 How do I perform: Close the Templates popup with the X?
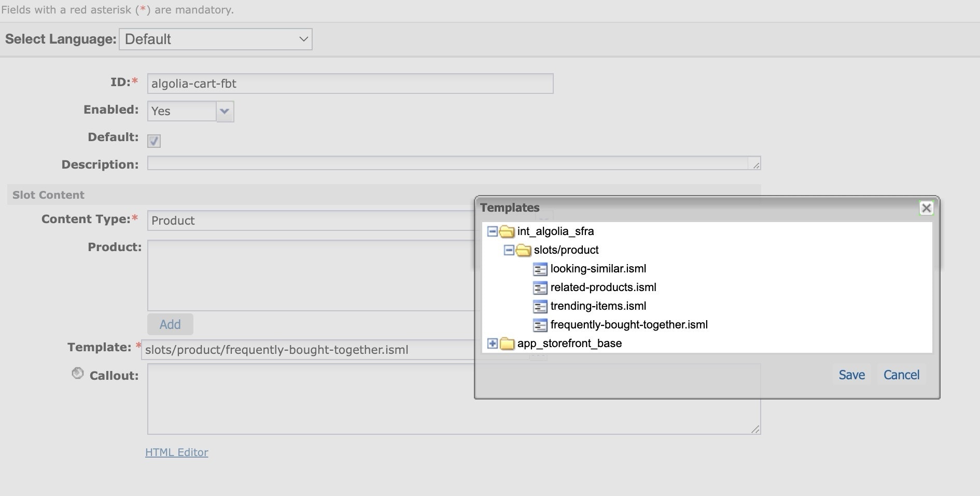point(927,208)
